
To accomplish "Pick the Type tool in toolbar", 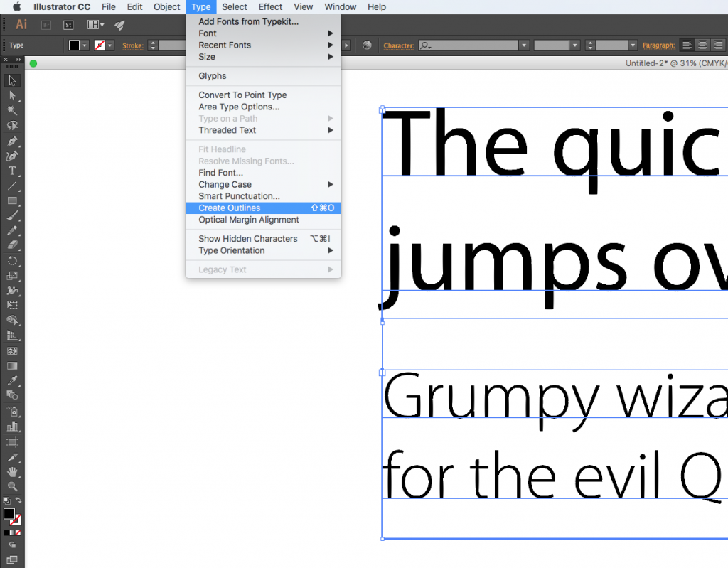I will click(x=12, y=171).
